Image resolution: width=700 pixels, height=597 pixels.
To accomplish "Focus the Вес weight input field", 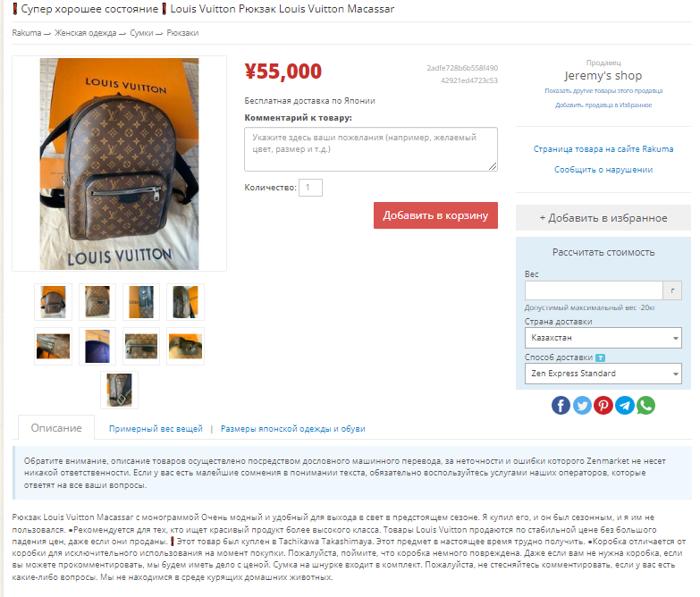I will tap(594, 290).
